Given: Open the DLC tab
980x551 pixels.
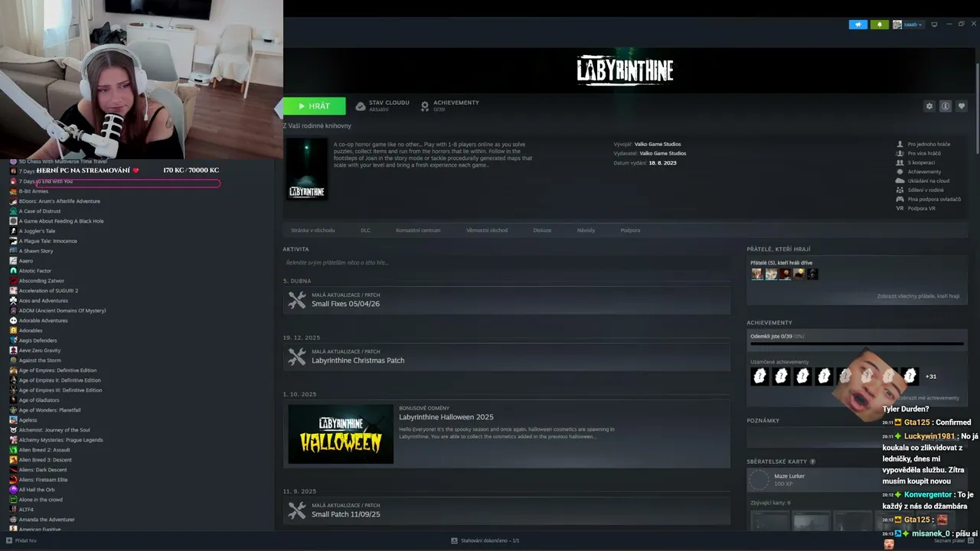Looking at the screenshot, I should [365, 230].
